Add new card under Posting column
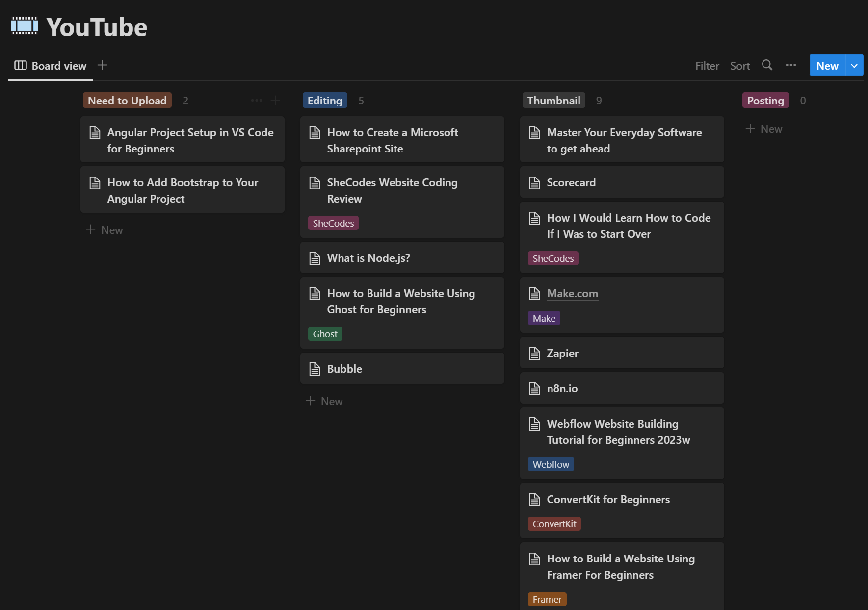This screenshot has width=868, height=610. click(764, 129)
